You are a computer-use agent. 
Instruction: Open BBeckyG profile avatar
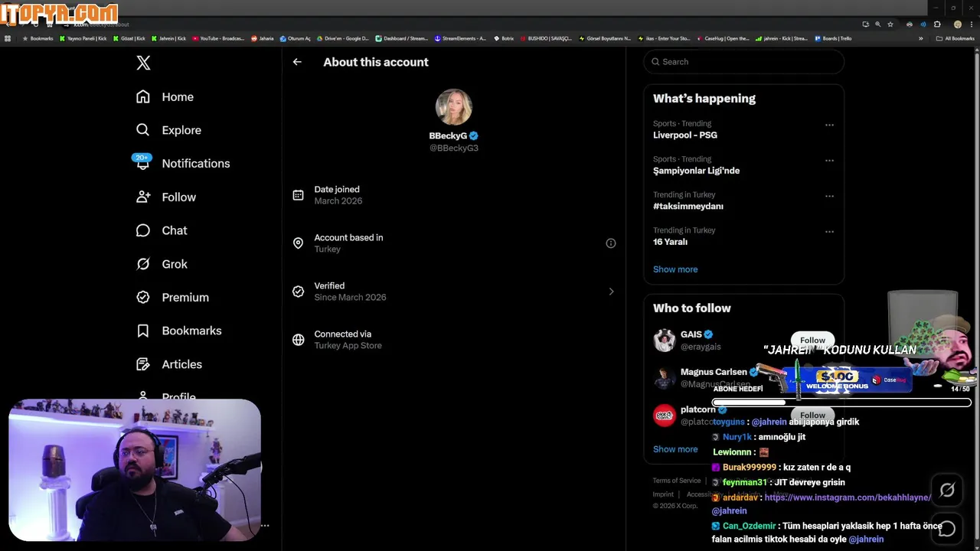454,107
